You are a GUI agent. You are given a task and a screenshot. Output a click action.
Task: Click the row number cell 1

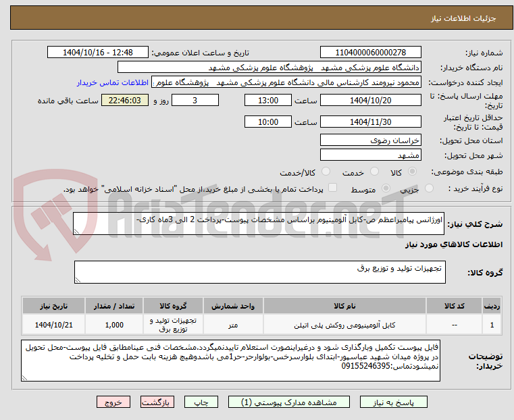point(492,325)
